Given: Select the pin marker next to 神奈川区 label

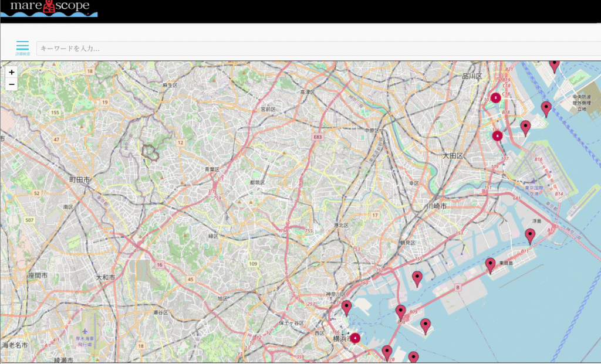Looking at the screenshot, I should [x=346, y=308].
